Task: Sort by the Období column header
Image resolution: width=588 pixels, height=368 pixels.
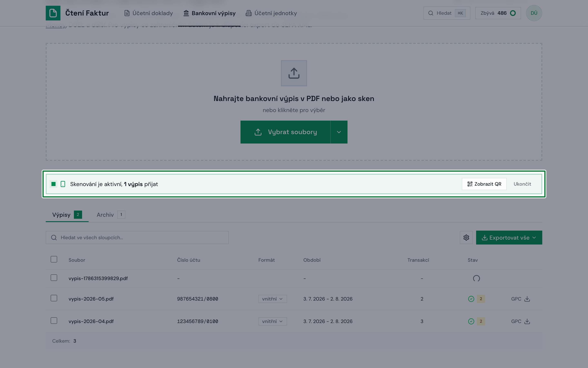Action: pos(312,260)
